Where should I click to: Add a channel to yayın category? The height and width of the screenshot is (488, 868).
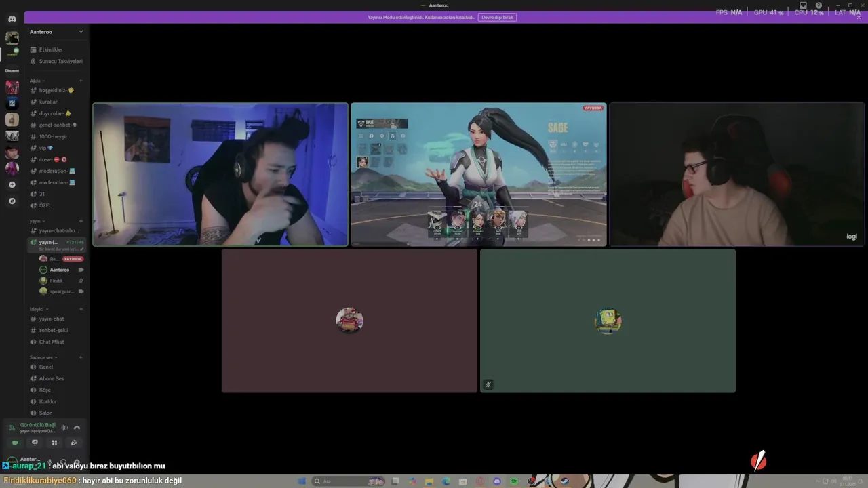81,221
